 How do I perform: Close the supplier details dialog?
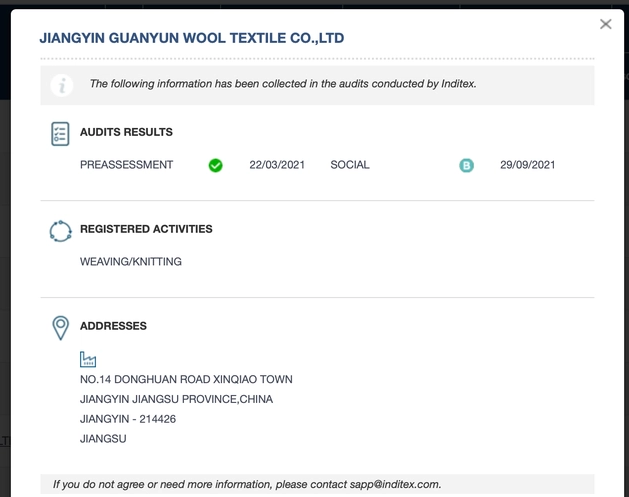pyautogui.click(x=605, y=24)
